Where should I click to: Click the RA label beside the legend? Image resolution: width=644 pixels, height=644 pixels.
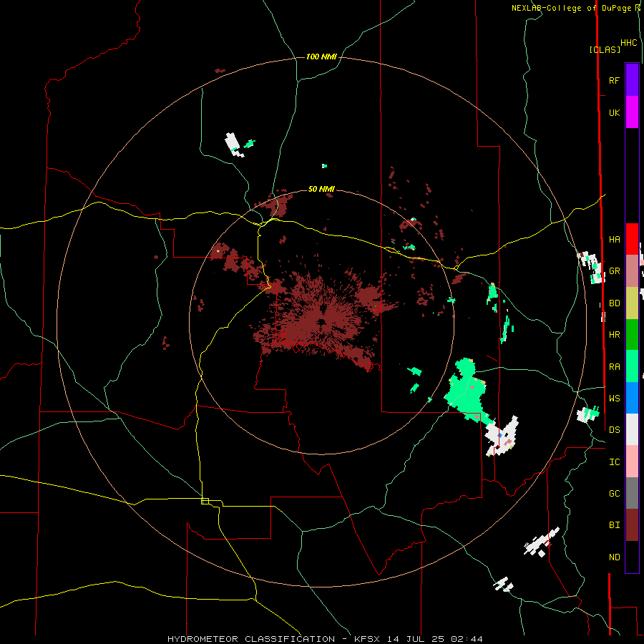click(614, 367)
